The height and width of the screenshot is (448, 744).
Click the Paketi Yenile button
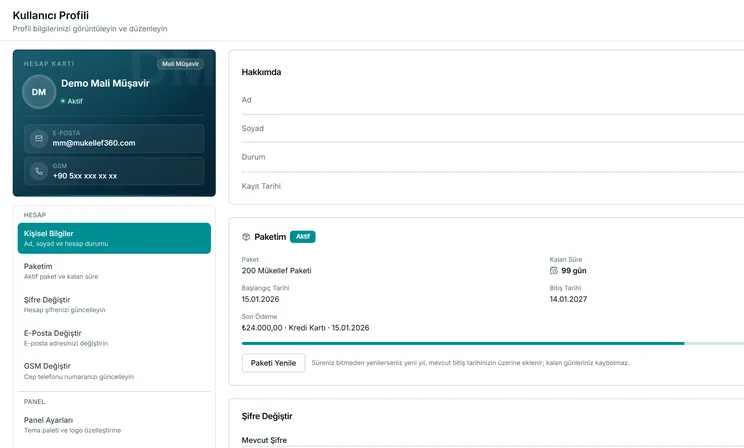coord(273,363)
